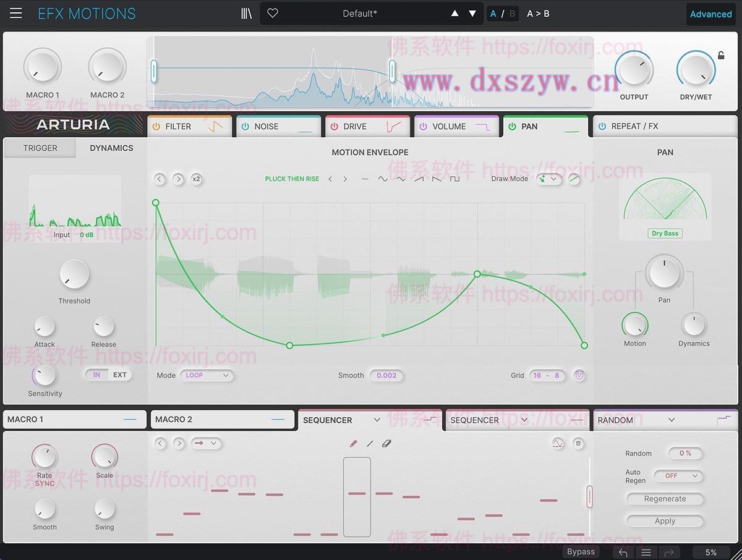Open the preset browser library icon

pos(246,14)
